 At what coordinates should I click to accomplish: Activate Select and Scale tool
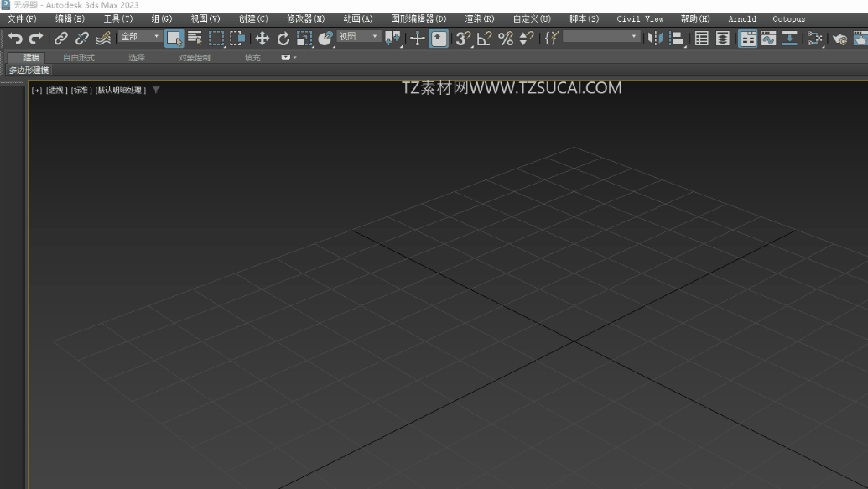[304, 39]
